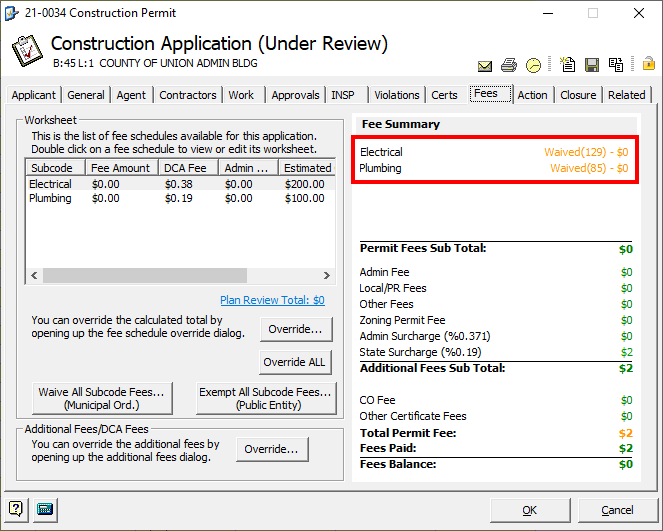Open the Closure tab
Screen dimensions: 663x531
click(578, 95)
